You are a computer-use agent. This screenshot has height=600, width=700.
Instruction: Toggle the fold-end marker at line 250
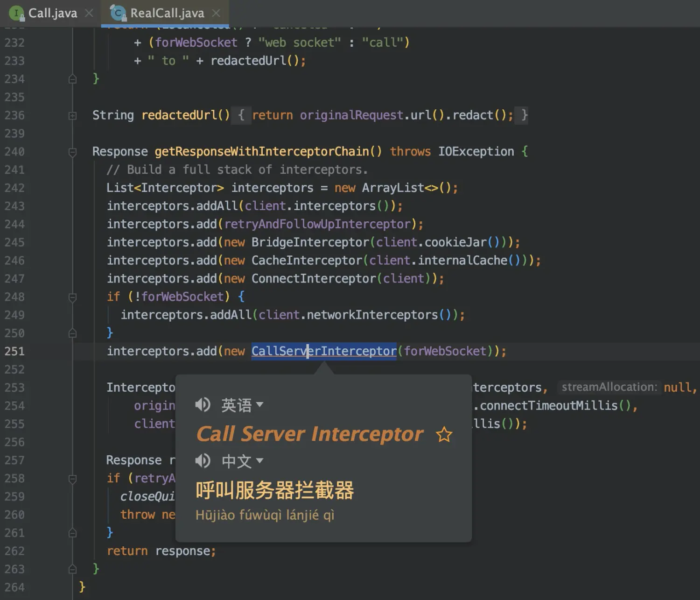coord(72,333)
